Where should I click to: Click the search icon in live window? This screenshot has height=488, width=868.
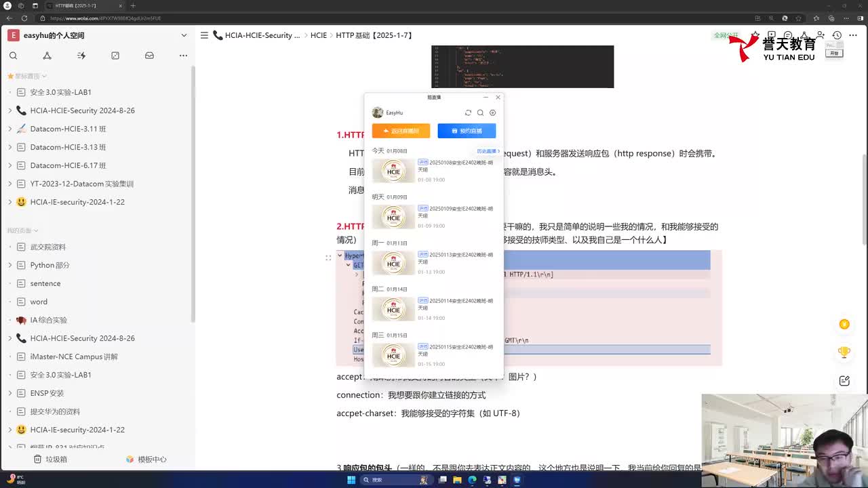click(x=480, y=113)
